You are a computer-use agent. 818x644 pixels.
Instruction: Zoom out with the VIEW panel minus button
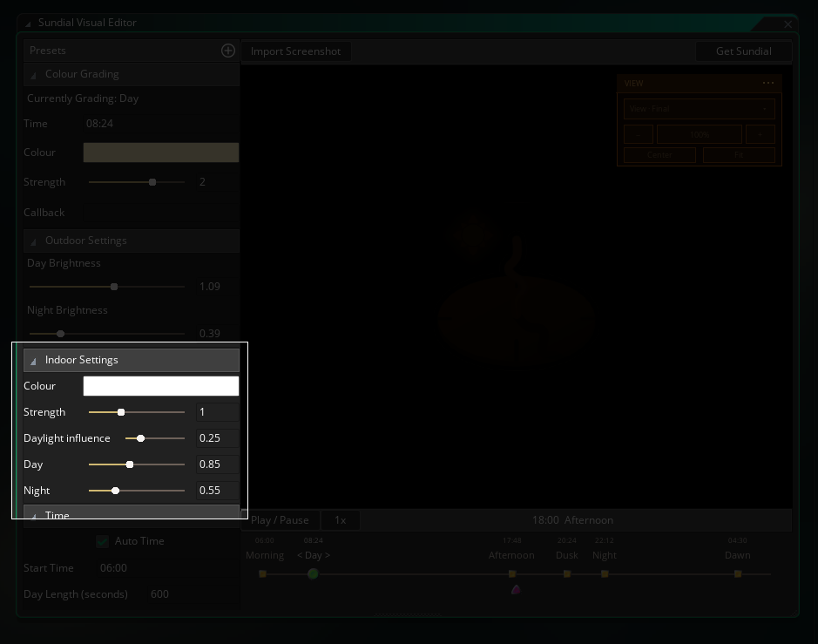[x=638, y=135]
